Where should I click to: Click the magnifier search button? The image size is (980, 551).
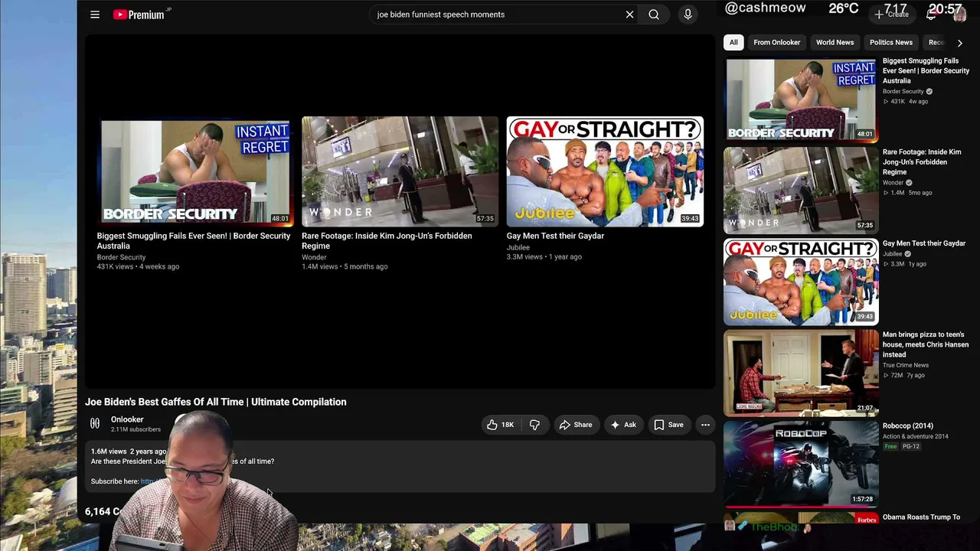pyautogui.click(x=654, y=15)
